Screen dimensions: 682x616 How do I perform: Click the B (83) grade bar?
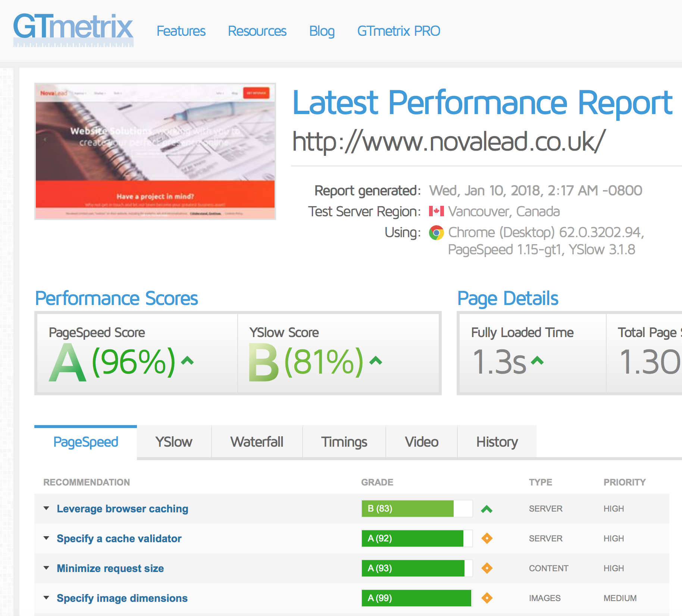coord(417,509)
